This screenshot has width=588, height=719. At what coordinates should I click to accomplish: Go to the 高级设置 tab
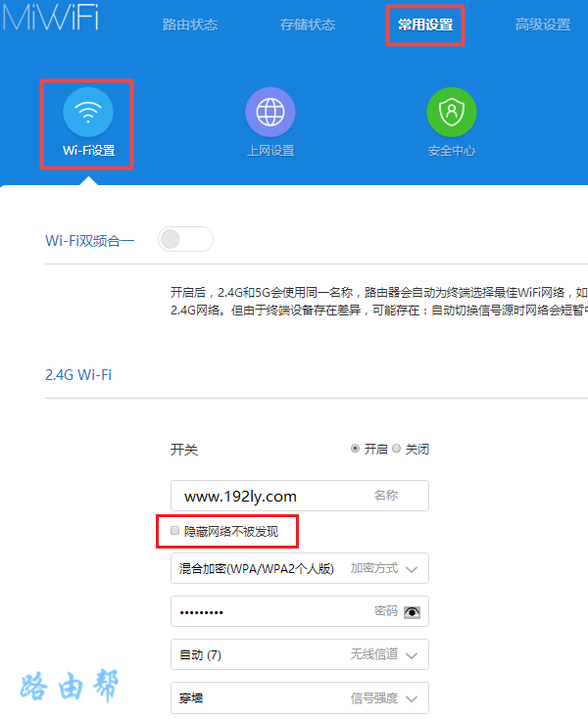click(x=543, y=25)
